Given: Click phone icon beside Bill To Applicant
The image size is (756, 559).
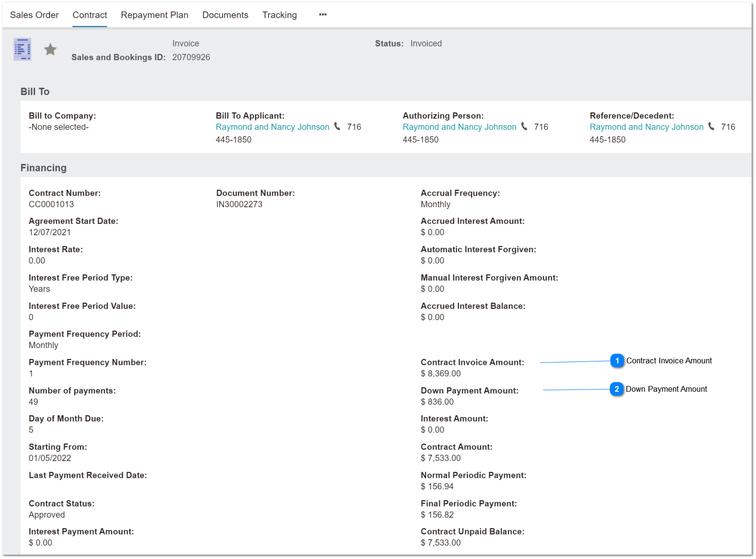Looking at the screenshot, I should pyautogui.click(x=337, y=126).
